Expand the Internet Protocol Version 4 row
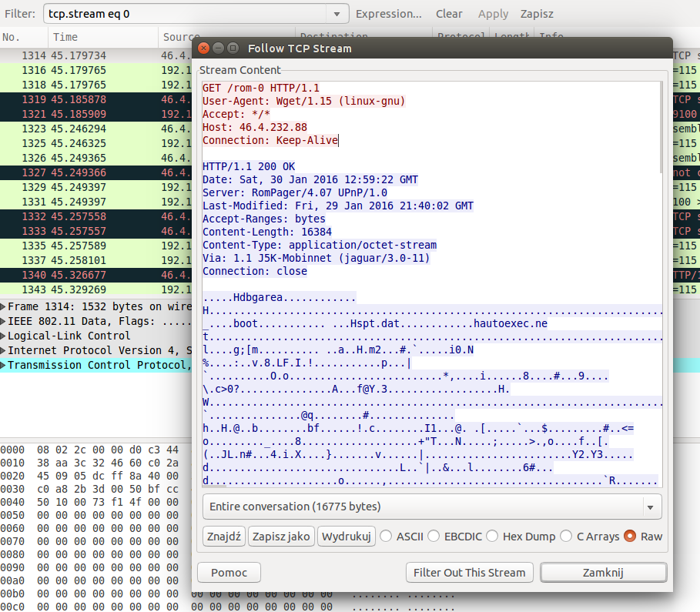 click(3, 350)
